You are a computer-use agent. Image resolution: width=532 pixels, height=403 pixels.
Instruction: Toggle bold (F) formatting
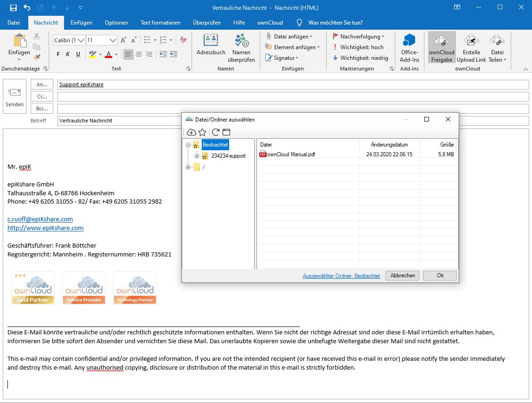tap(58, 54)
